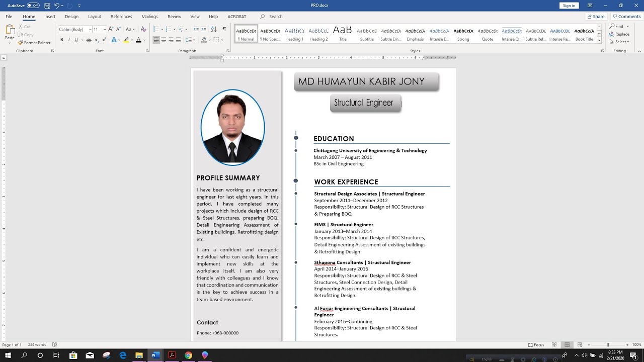Expand the Styles gallery More button

[x=599, y=41]
